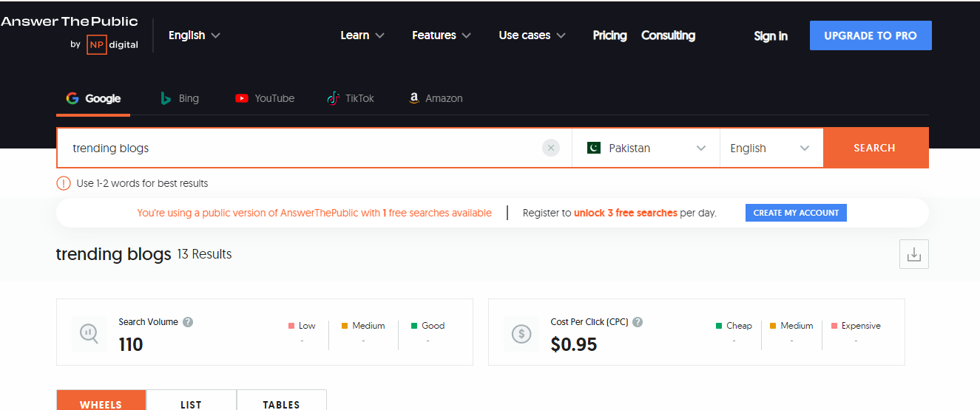Select the TABLES view tab
The width and height of the screenshot is (980, 410).
pyautogui.click(x=282, y=400)
